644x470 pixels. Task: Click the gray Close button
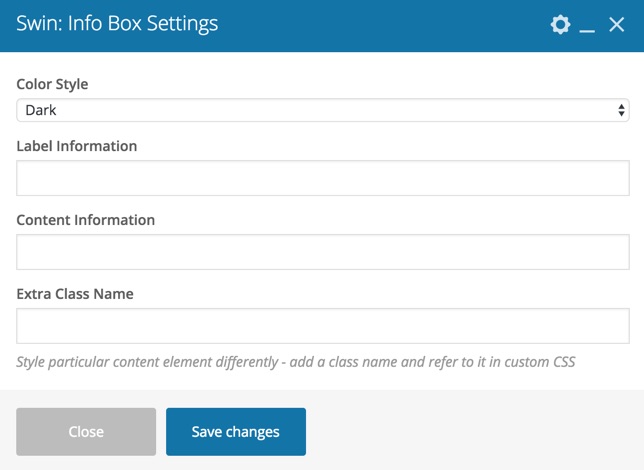[86, 431]
